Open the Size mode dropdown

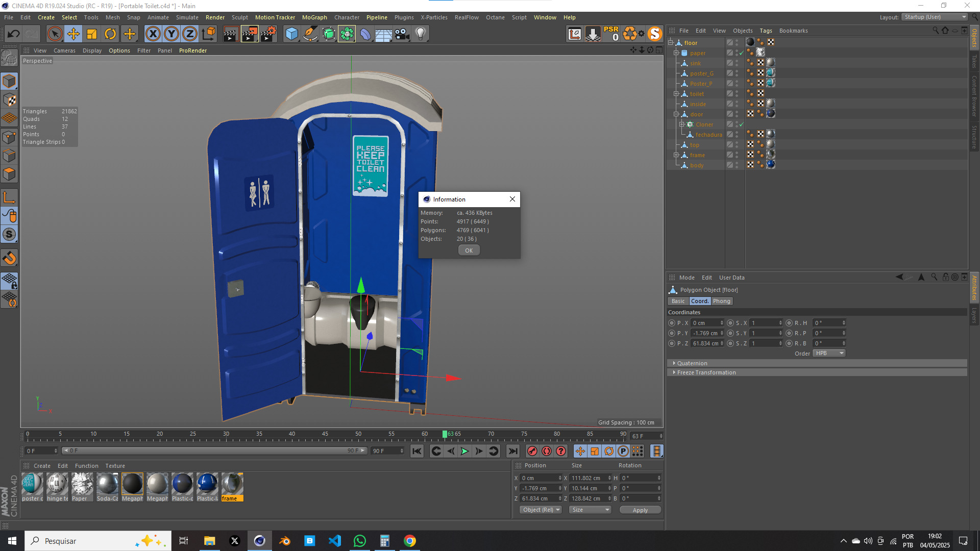tap(591, 510)
